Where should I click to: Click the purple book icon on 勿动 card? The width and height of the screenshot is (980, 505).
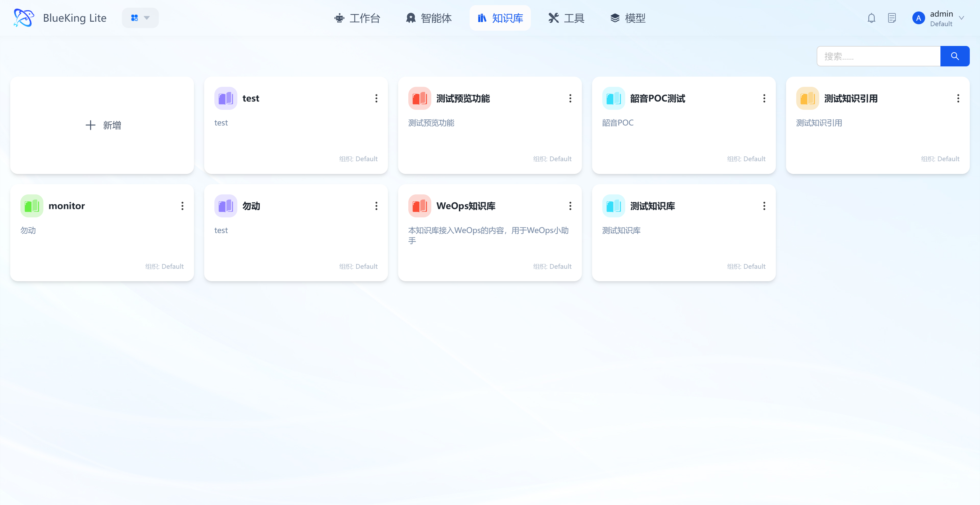[226, 206]
